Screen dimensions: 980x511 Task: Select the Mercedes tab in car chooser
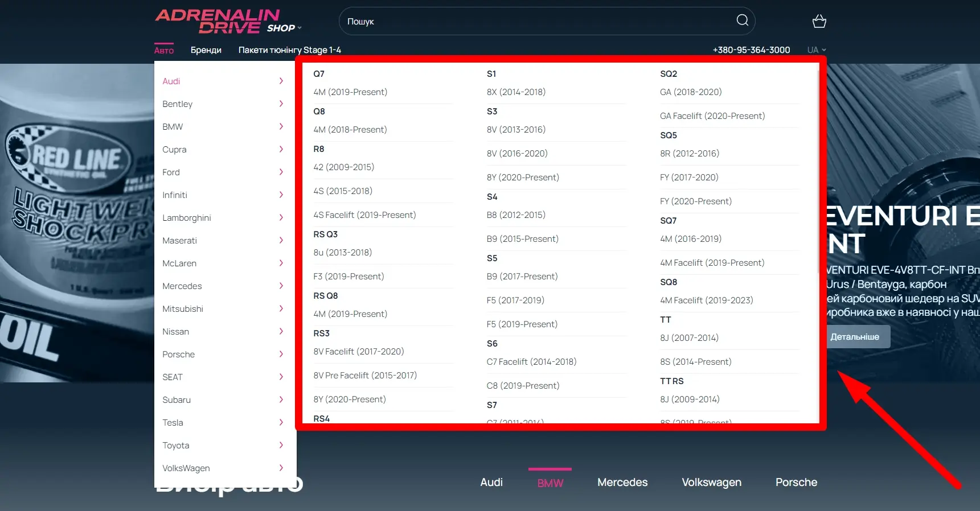click(x=622, y=482)
